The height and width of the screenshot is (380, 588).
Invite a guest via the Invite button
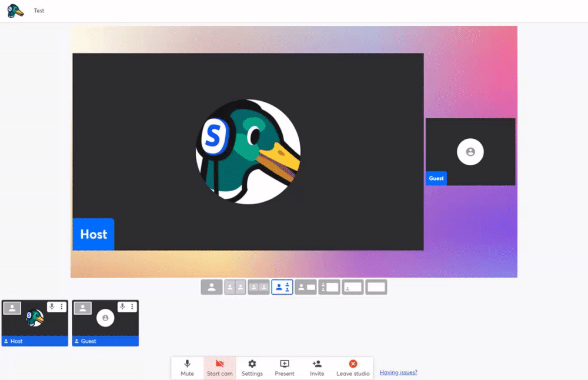tap(317, 368)
